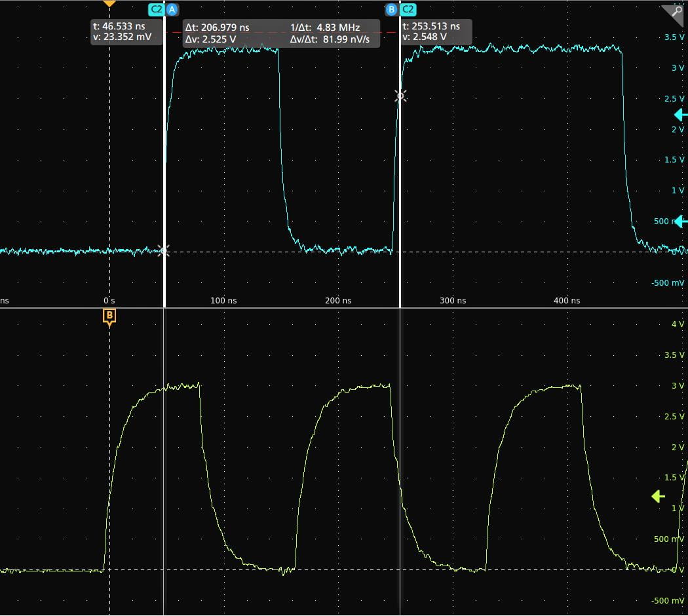Image resolution: width=688 pixels, height=616 pixels.
Task: Click the 4 V label on yellow scale
Action: pyautogui.click(x=678, y=324)
